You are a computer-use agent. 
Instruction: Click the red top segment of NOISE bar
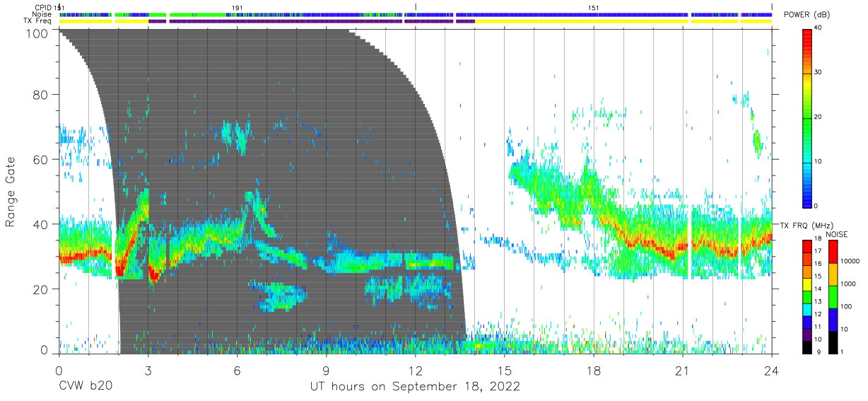click(x=832, y=251)
